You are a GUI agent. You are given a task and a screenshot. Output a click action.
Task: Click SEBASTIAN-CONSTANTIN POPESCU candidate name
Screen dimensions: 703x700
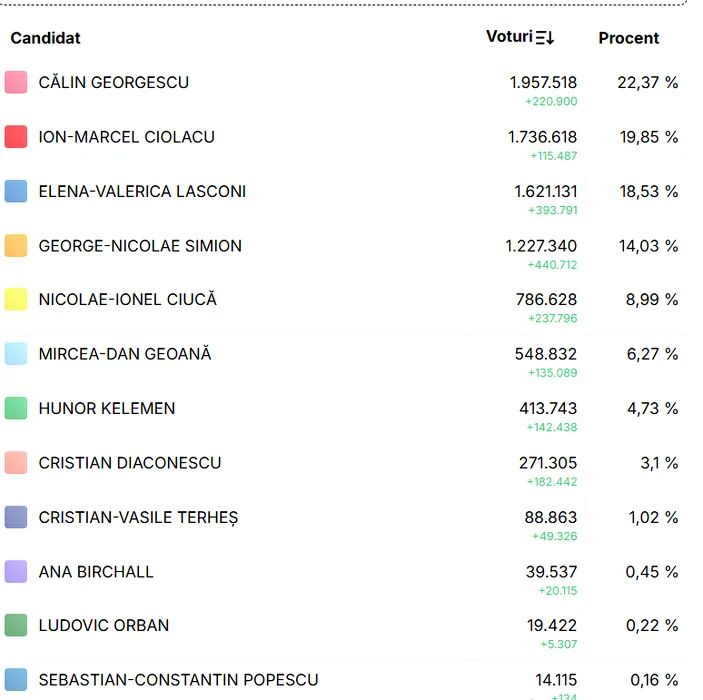[x=178, y=680]
